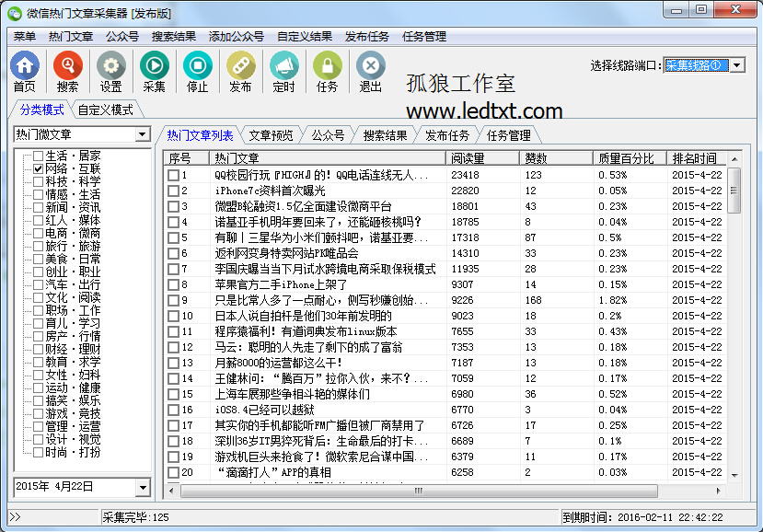The width and height of the screenshot is (763, 532).
Task: Switch to the 自定义模式 tab
Action: point(106,110)
